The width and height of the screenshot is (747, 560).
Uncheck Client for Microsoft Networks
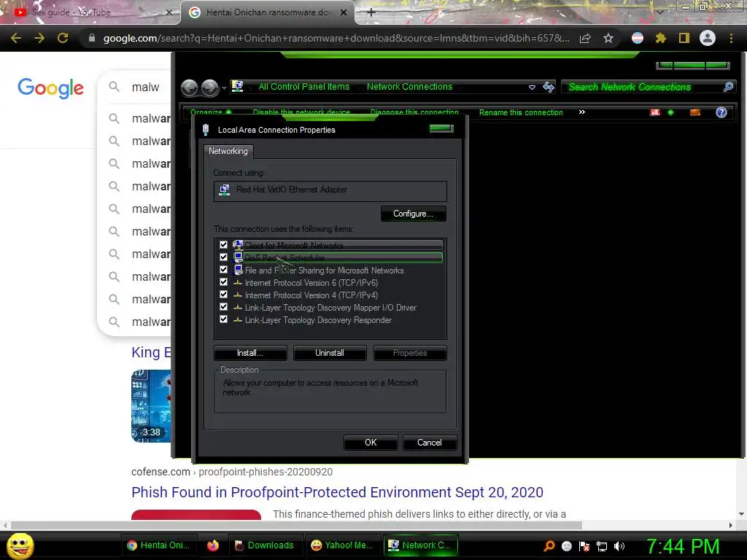click(223, 245)
